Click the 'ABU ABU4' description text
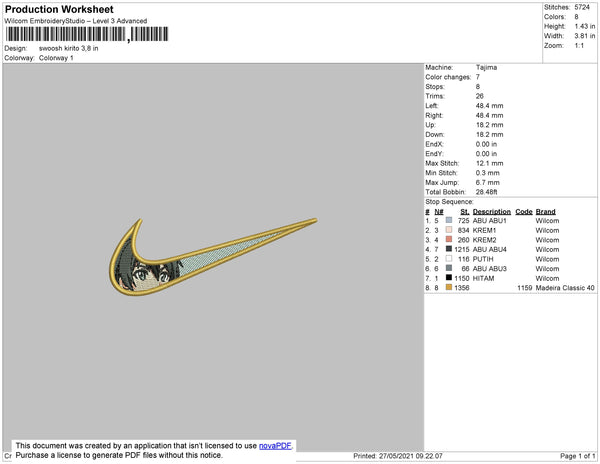 pyautogui.click(x=489, y=249)
